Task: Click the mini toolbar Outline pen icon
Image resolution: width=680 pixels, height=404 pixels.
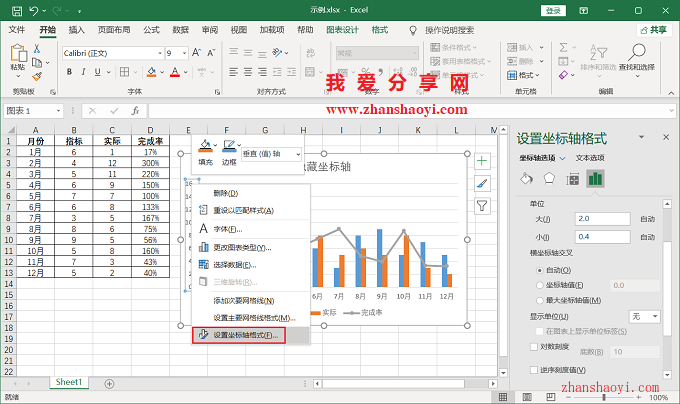Action: coord(229,147)
